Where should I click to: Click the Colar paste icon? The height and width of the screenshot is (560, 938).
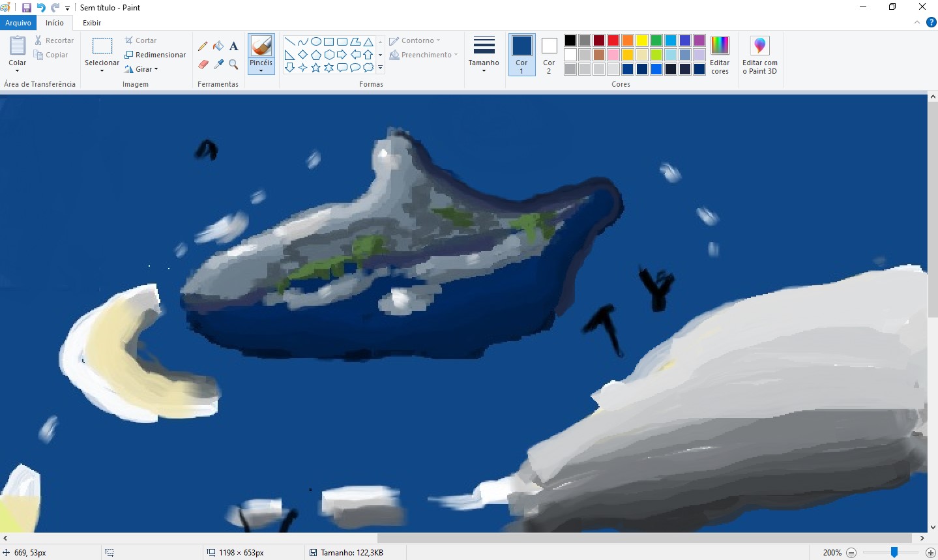point(18,46)
